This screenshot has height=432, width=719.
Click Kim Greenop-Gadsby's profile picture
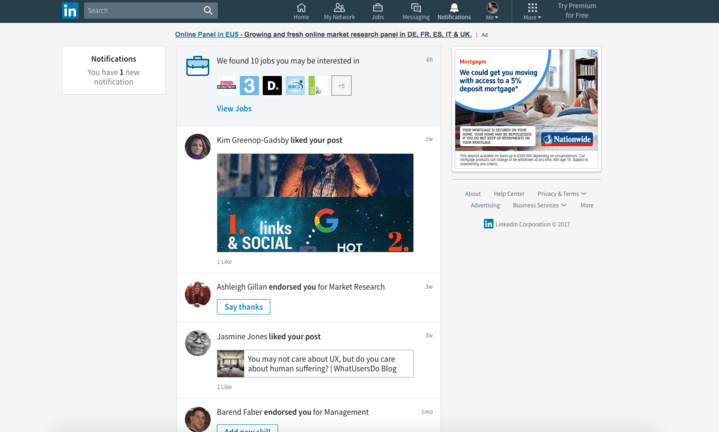(x=197, y=147)
